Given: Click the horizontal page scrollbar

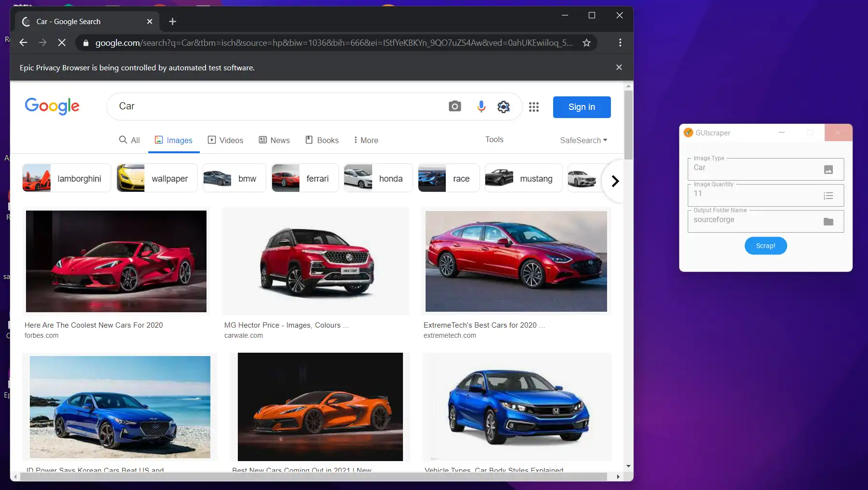Looking at the screenshot, I should point(313,477).
